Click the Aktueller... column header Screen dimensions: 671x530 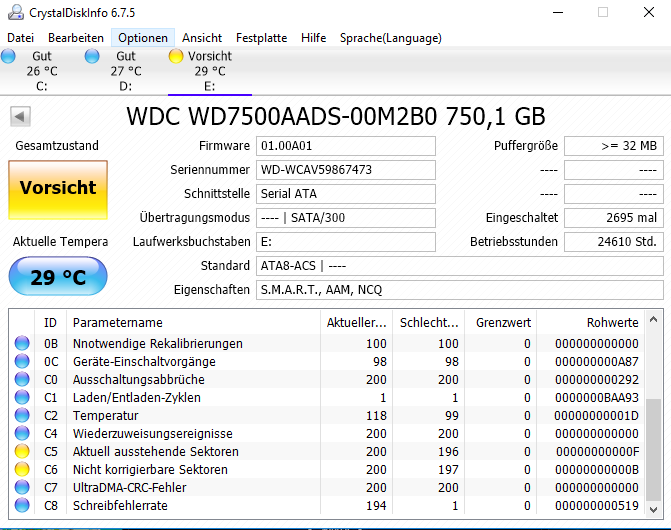(356, 322)
